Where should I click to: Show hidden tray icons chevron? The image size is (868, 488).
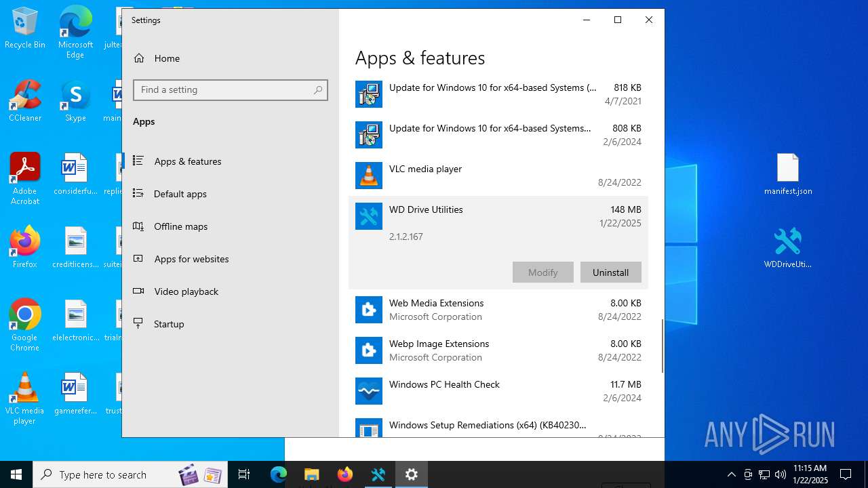[731, 474]
